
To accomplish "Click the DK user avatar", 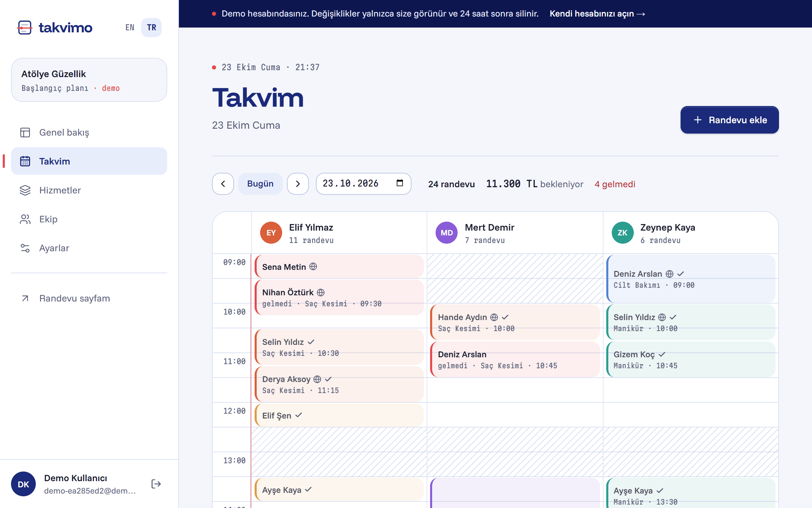I will point(23,484).
